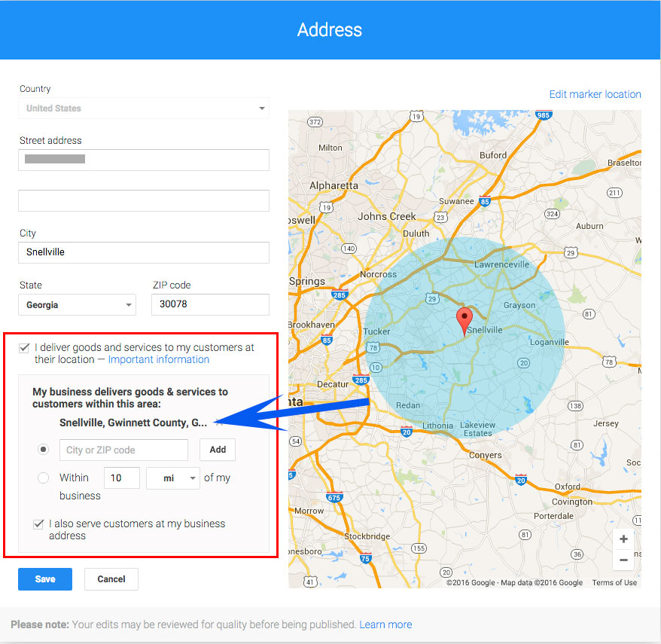Viewport: 661px width, 644px height.
Task: Open the Important information link
Action: coord(158,359)
